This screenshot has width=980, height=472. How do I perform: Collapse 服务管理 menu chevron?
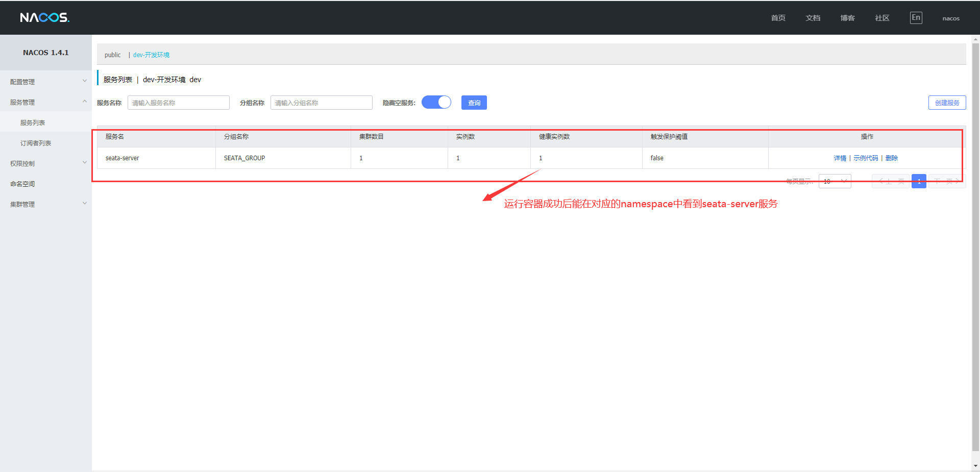pyautogui.click(x=85, y=102)
